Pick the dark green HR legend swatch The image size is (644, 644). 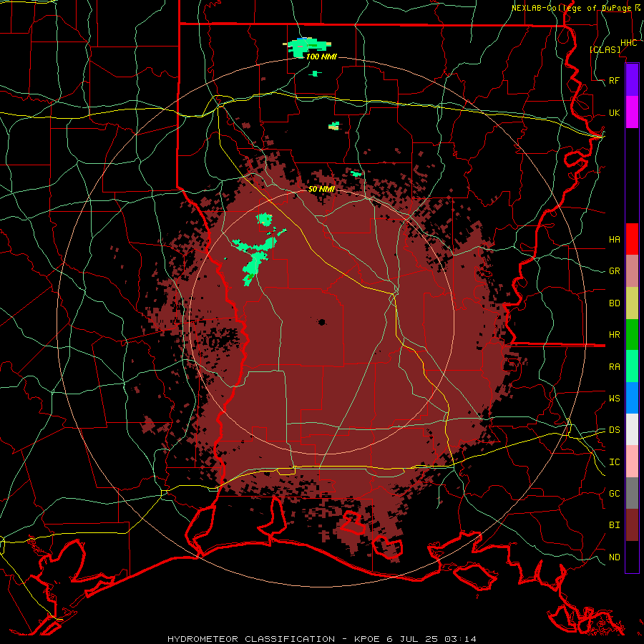click(x=632, y=334)
